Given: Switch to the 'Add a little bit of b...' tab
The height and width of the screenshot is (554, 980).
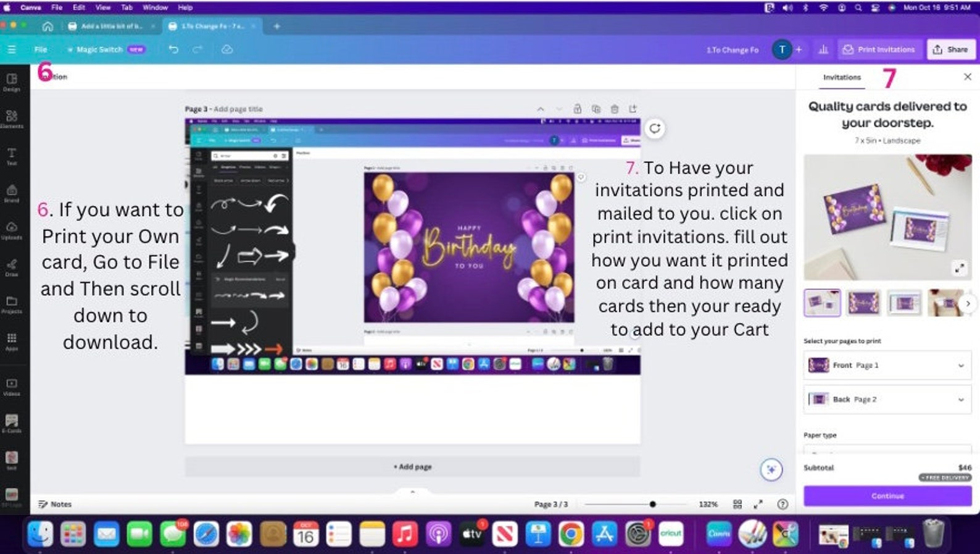Looking at the screenshot, I should point(112,26).
